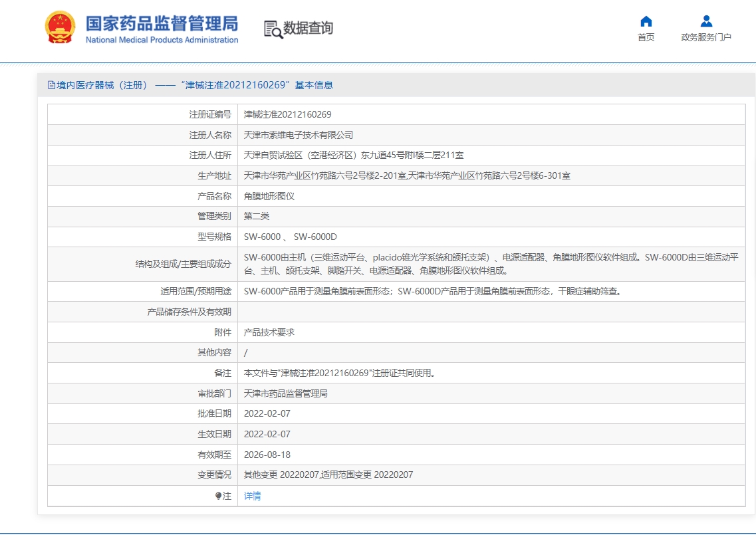Click the national emblem logo
The image size is (756, 535).
[61, 27]
